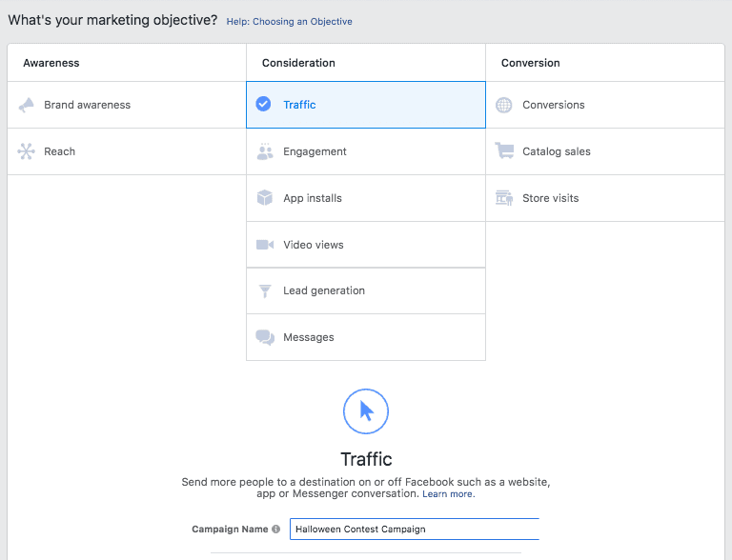
Task: Click the Video views camera icon
Action: 265,245
